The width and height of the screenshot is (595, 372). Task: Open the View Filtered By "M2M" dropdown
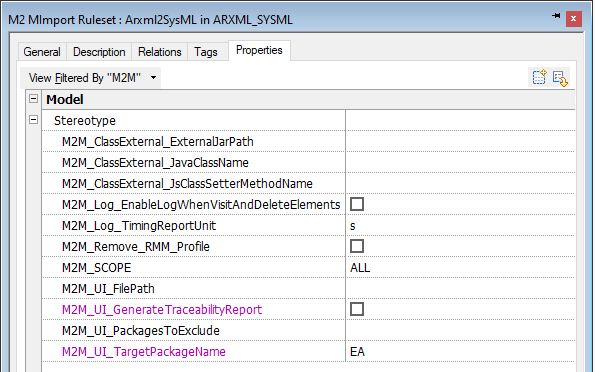pos(91,78)
